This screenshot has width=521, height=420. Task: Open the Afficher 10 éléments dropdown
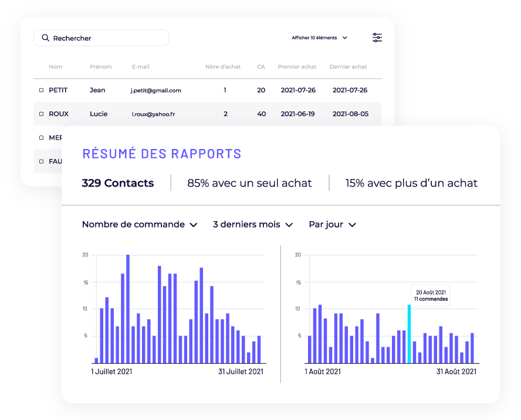[x=319, y=38]
